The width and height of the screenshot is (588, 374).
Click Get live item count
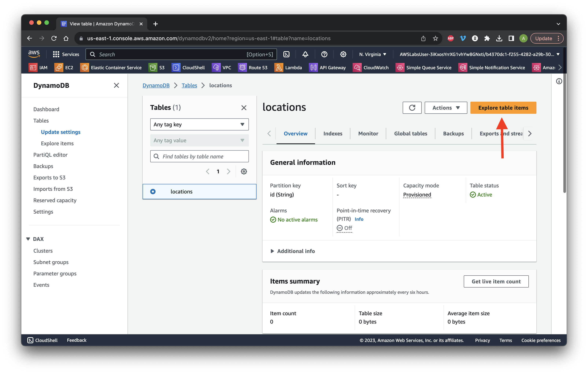tap(496, 281)
